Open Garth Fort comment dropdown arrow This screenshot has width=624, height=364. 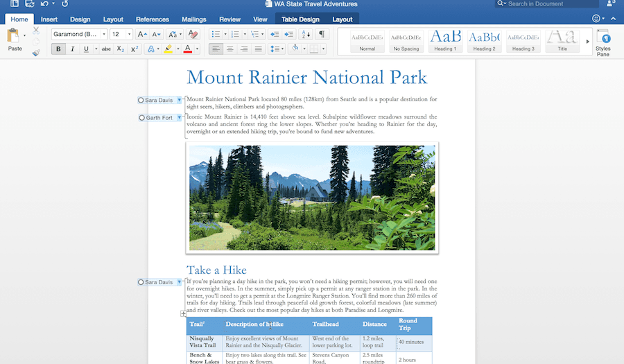coord(180,117)
